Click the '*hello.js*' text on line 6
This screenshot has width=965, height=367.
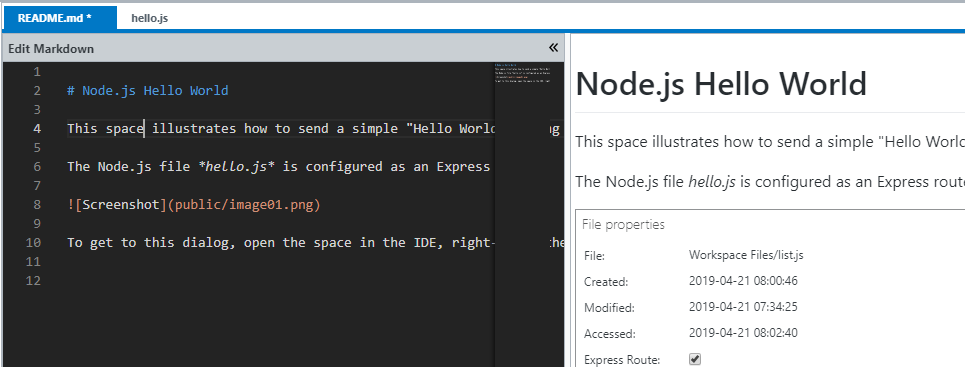(x=236, y=167)
